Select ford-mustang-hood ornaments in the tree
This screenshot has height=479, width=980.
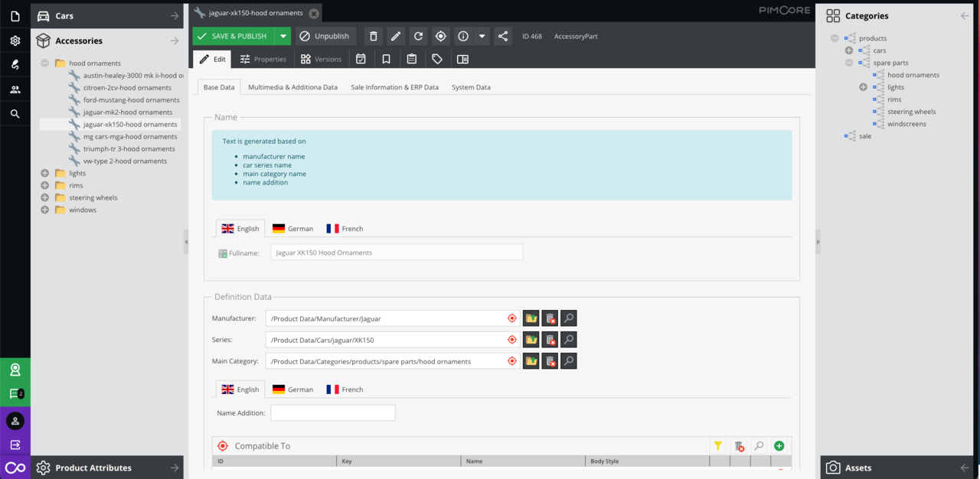point(132,100)
